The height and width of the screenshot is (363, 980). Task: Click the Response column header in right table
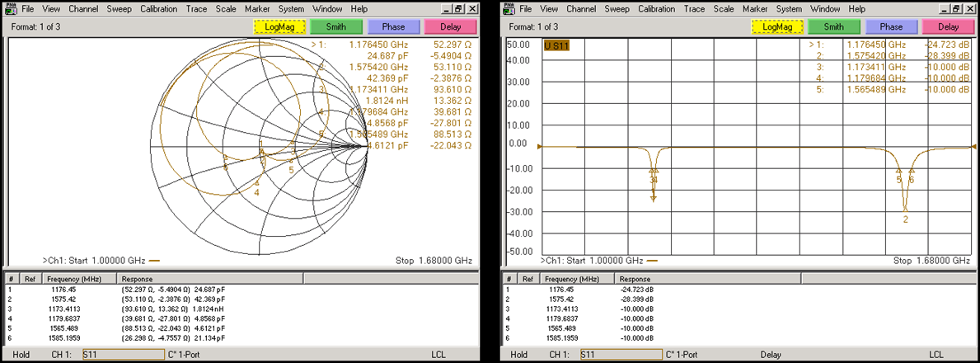coord(635,280)
